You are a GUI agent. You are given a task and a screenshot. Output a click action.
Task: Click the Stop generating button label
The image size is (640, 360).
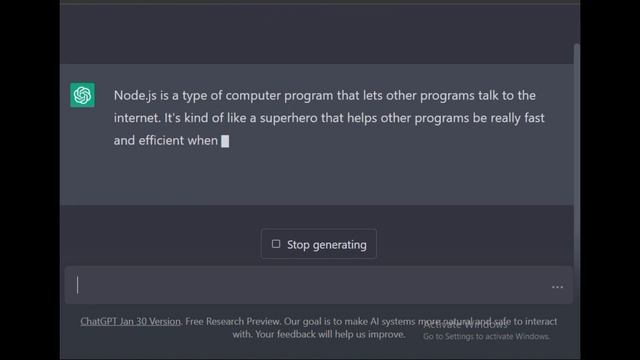click(327, 244)
